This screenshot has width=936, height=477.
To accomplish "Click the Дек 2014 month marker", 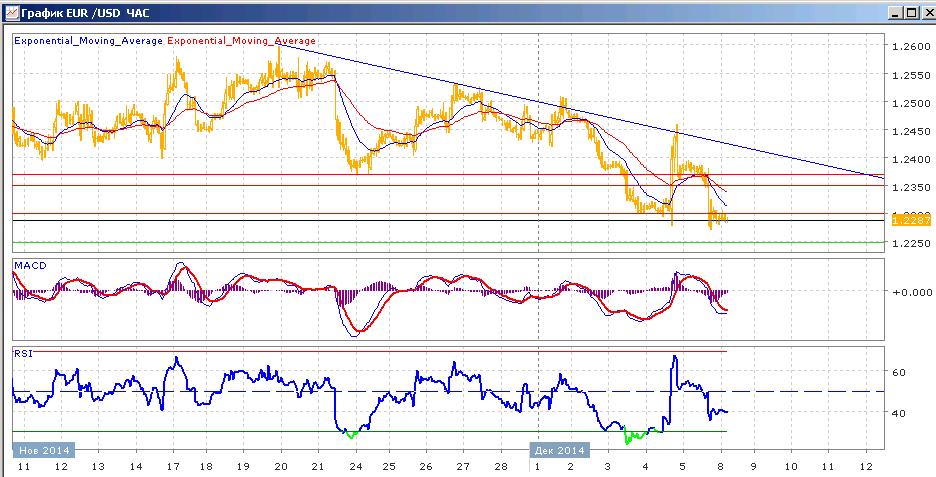I will [x=561, y=450].
